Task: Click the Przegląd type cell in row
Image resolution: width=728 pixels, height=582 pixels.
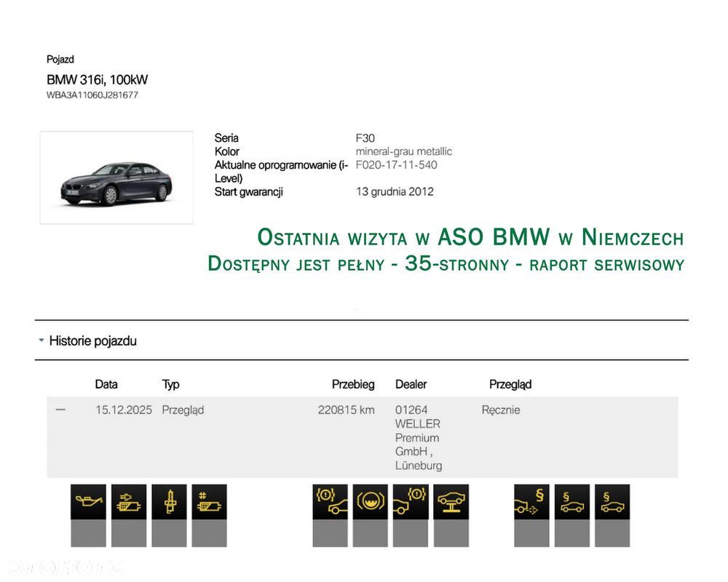Action: [x=183, y=410]
